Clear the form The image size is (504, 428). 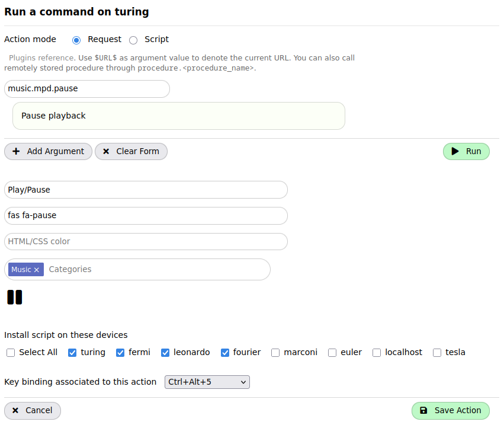131,151
